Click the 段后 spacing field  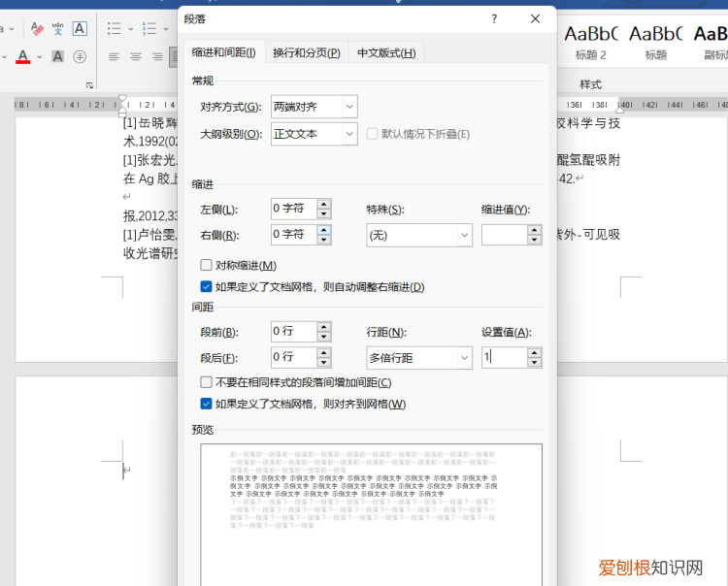[x=294, y=357]
